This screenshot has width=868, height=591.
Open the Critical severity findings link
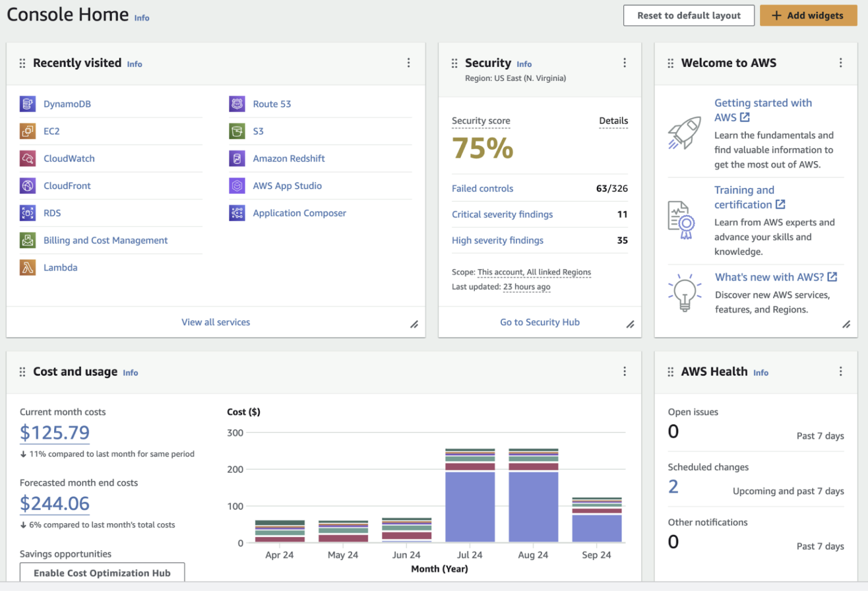pyautogui.click(x=502, y=214)
